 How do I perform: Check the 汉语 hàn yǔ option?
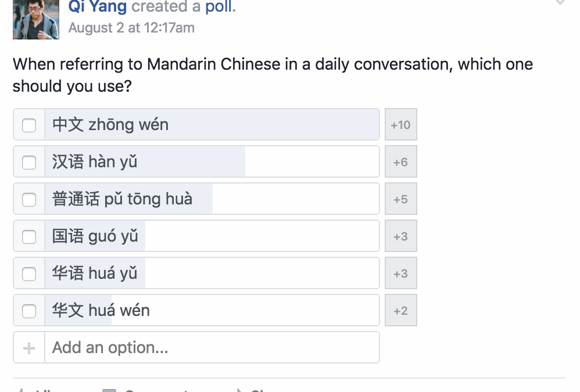29,163
